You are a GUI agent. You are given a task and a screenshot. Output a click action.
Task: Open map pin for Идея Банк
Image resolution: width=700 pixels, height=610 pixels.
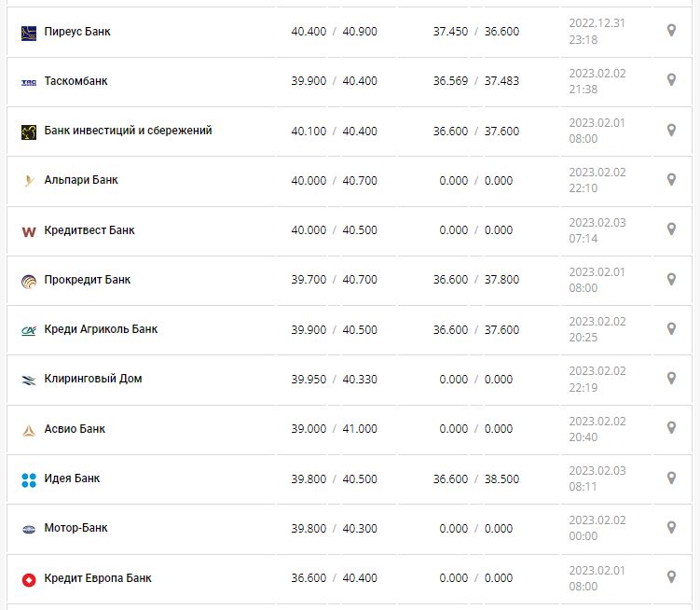(671, 478)
